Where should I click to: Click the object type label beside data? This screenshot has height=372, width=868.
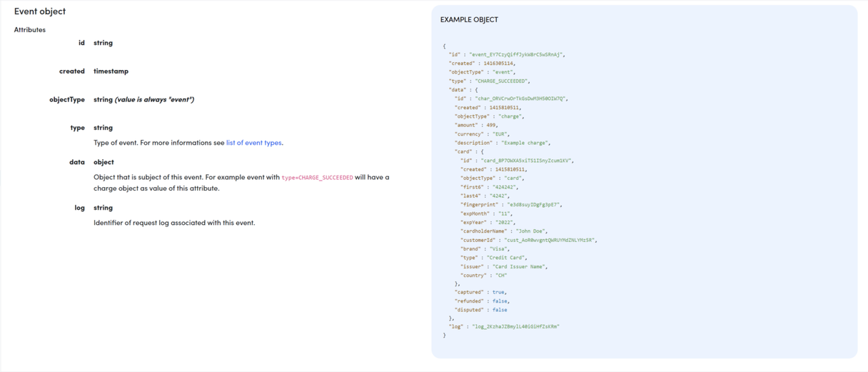click(104, 162)
